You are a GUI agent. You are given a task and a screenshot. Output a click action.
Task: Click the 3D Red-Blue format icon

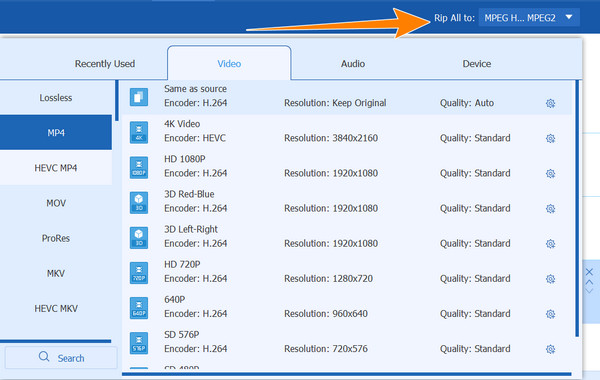(x=139, y=202)
